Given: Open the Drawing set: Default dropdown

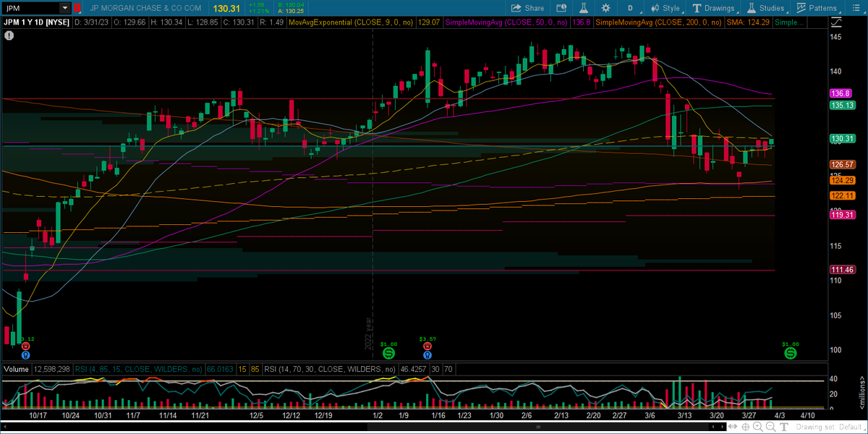Looking at the screenshot, I should pyautogui.click(x=830, y=428).
